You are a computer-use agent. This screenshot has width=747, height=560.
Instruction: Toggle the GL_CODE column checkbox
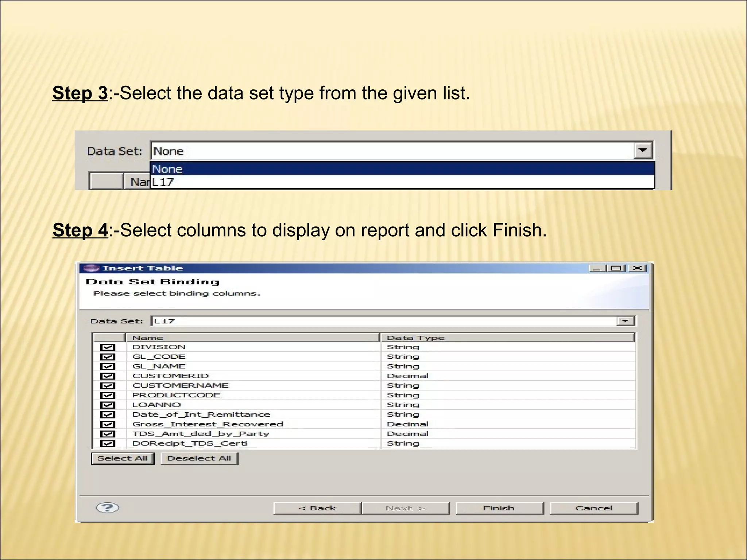pyautogui.click(x=108, y=357)
